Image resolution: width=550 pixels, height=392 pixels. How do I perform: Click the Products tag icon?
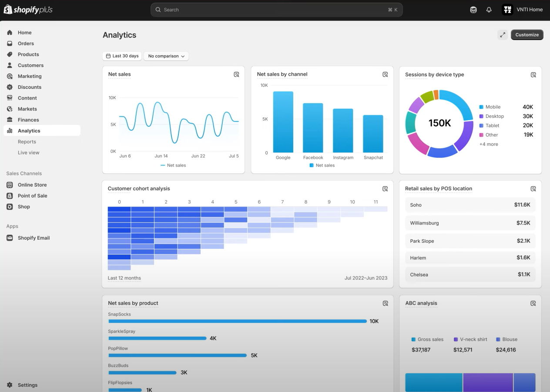tap(10, 54)
